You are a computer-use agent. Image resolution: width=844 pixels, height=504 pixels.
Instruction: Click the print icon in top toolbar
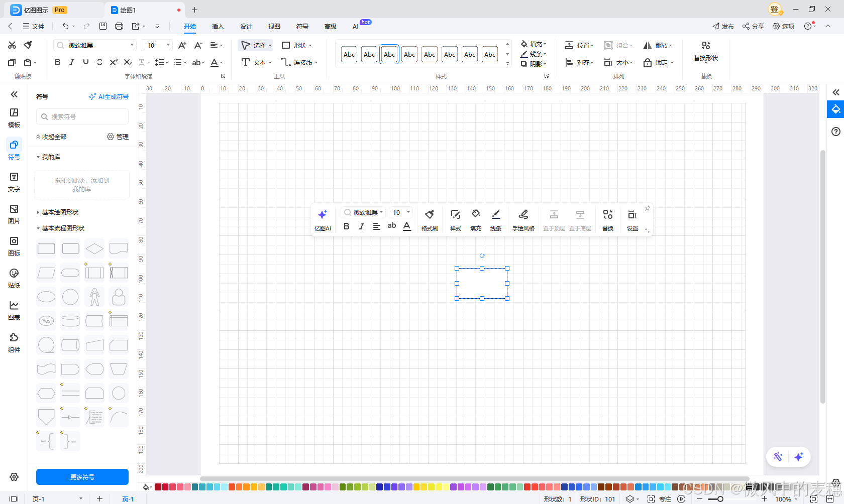tap(119, 26)
